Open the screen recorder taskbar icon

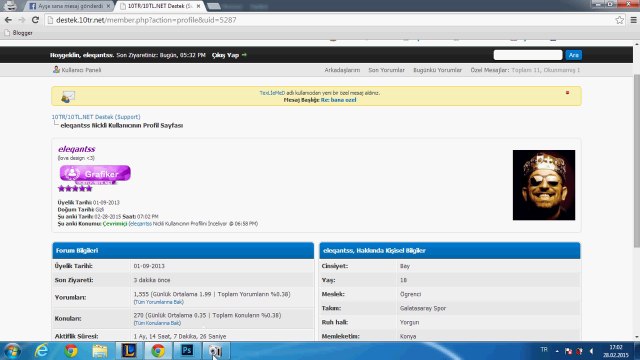click(x=216, y=351)
